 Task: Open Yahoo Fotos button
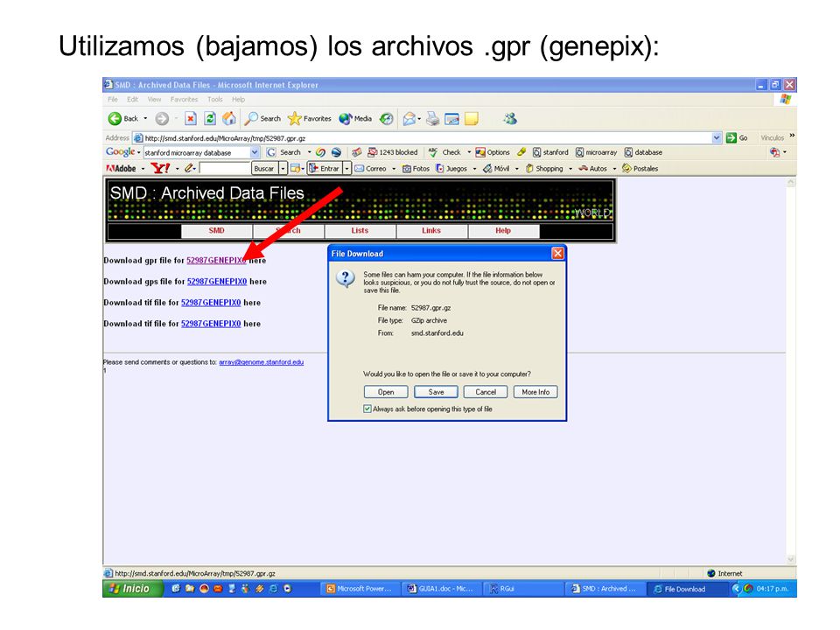pos(416,169)
